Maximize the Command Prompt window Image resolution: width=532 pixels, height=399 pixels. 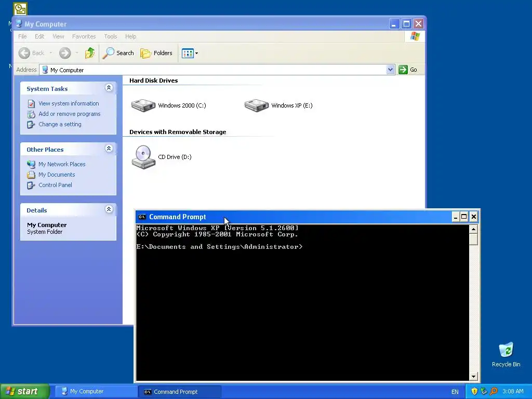pyautogui.click(x=464, y=217)
